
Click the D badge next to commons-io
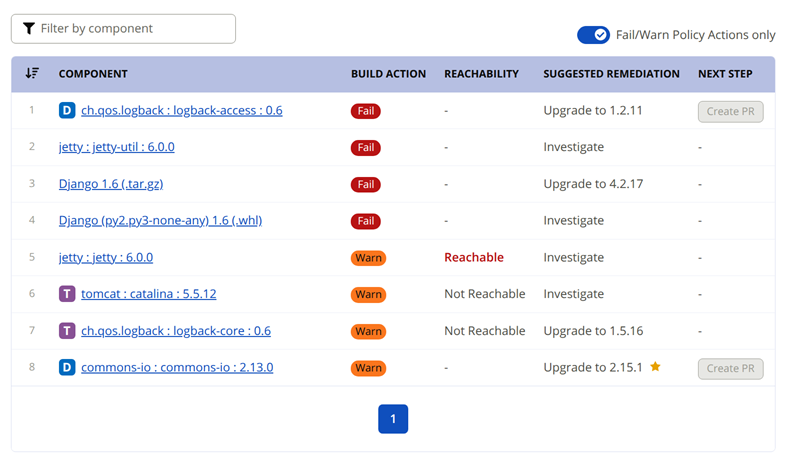(x=67, y=367)
